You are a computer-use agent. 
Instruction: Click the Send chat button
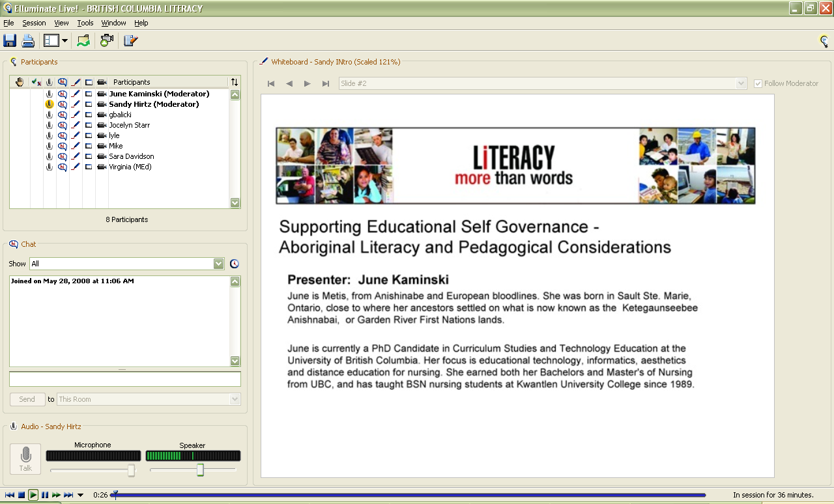point(27,399)
